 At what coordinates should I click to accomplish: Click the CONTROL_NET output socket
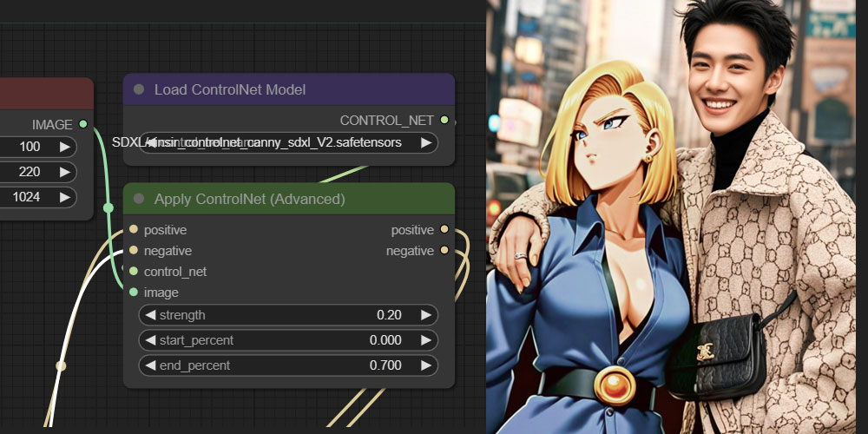click(444, 120)
